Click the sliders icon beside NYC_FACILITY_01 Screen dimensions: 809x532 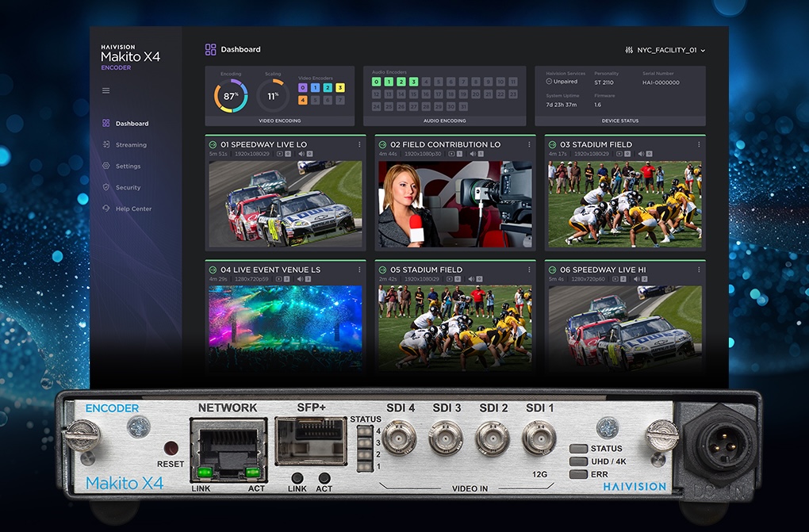point(628,50)
